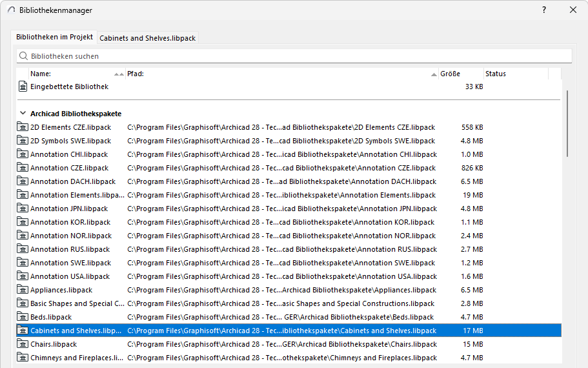Sort by the Name column header
Viewport: 588px width, 368px height.
[77, 74]
